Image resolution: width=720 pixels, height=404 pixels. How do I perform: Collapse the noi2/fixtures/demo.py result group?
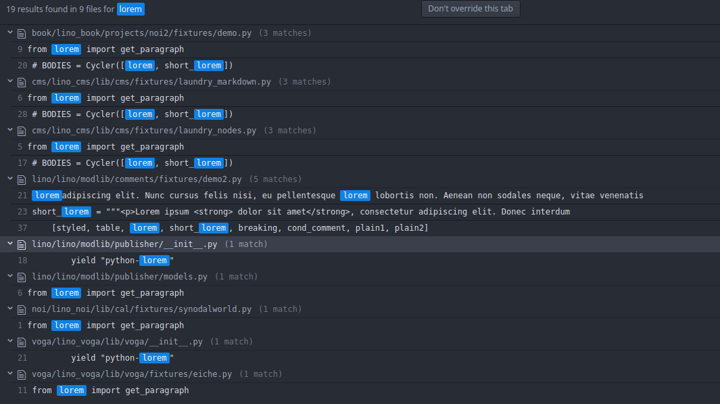click(10, 33)
